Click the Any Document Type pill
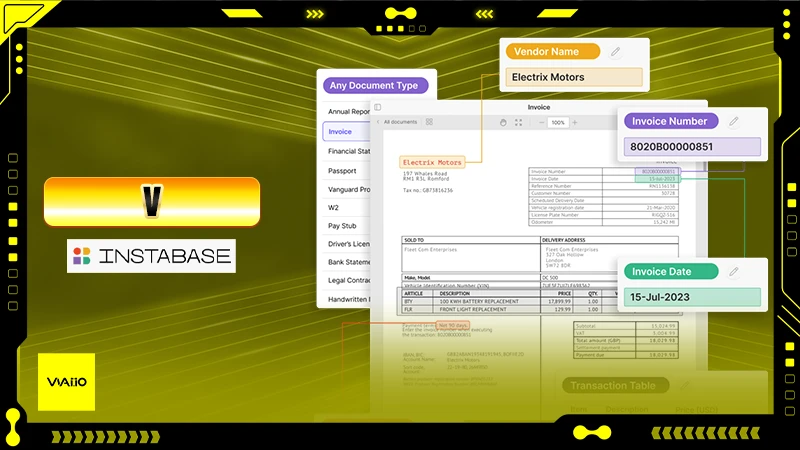800x450 pixels. click(x=375, y=86)
